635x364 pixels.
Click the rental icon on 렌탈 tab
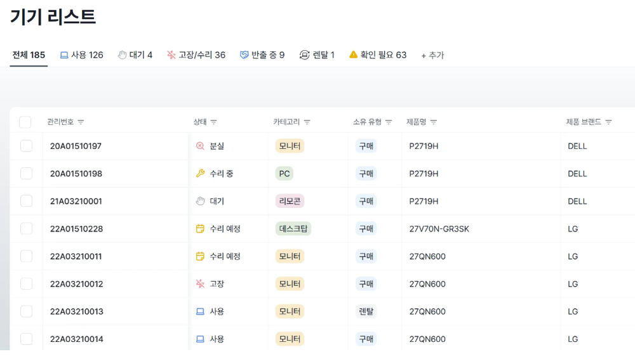[305, 55]
